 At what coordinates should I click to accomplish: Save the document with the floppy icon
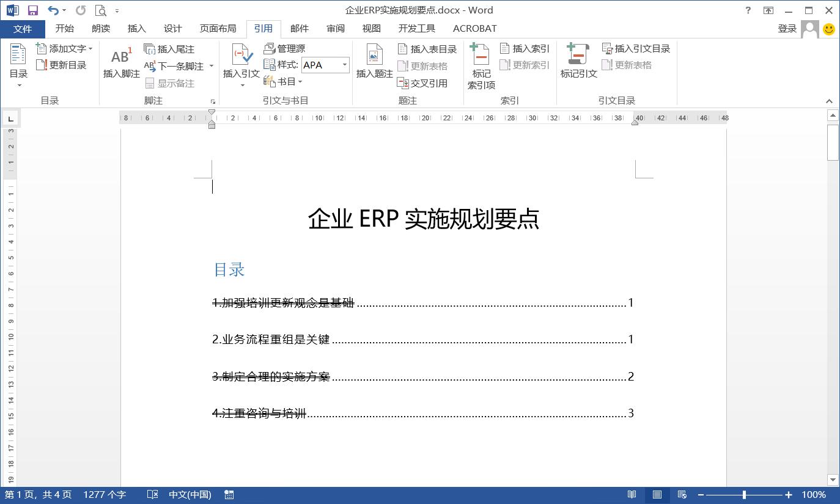pyautogui.click(x=33, y=10)
